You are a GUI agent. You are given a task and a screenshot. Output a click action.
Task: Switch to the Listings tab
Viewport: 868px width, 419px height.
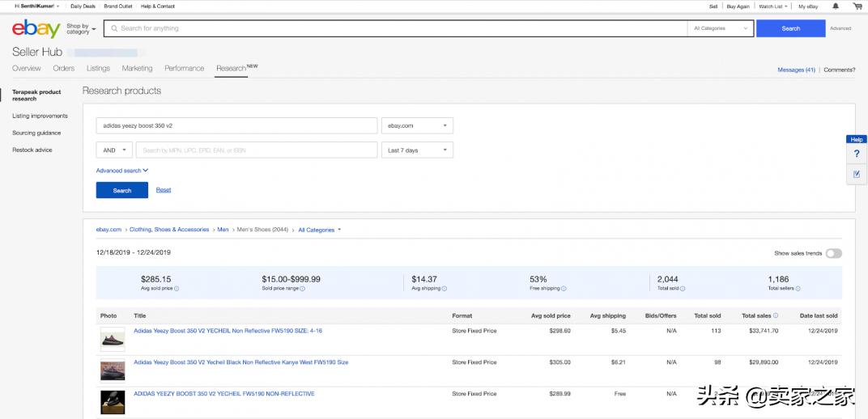tap(98, 69)
